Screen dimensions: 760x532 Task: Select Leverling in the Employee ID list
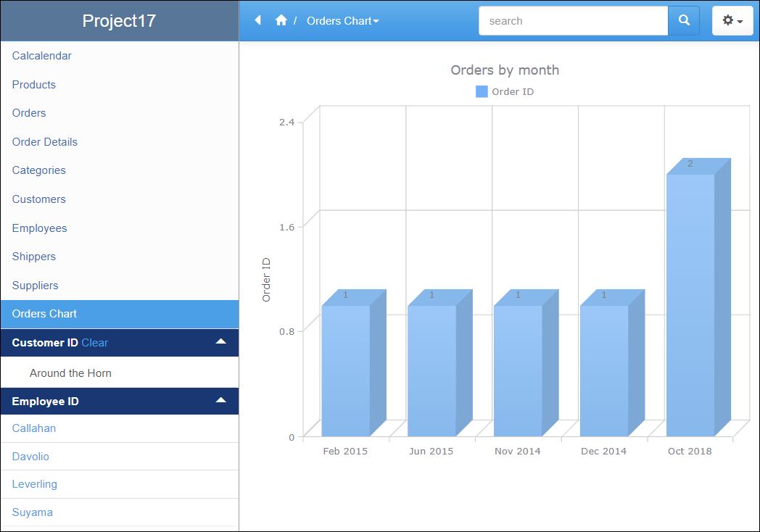[x=34, y=484]
